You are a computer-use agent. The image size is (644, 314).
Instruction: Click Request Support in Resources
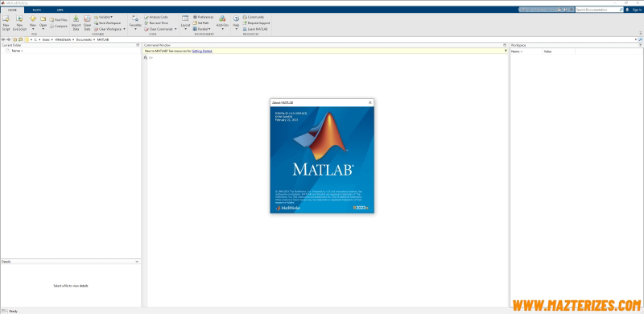coord(256,23)
